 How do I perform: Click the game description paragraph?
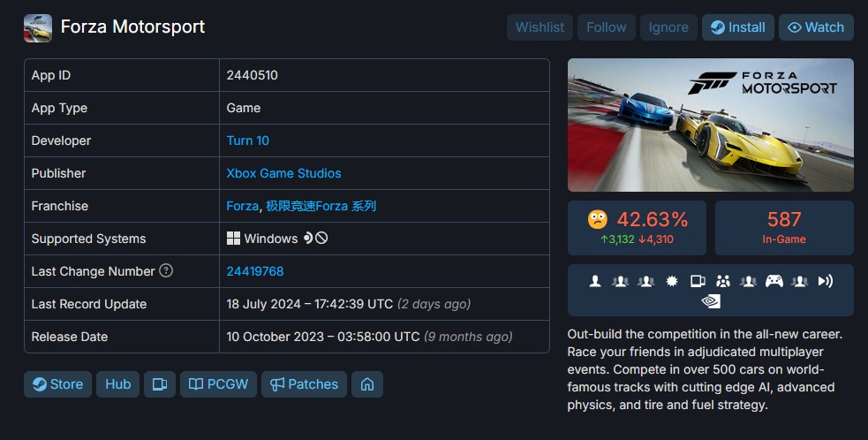(x=704, y=369)
